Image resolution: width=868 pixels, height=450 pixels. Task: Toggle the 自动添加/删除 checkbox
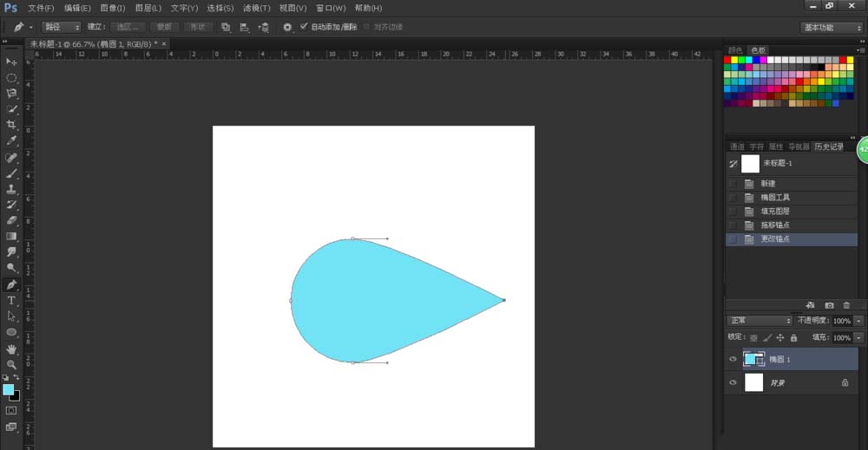click(x=304, y=27)
